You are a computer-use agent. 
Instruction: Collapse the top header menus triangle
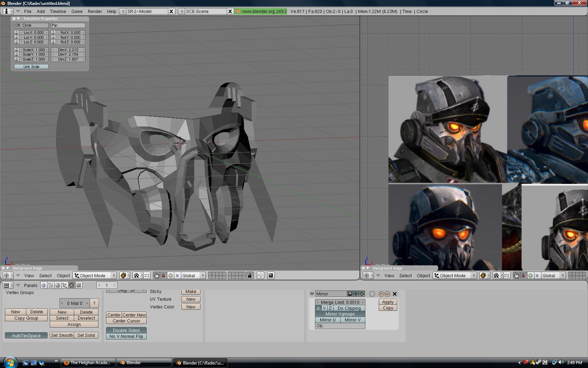[17, 11]
